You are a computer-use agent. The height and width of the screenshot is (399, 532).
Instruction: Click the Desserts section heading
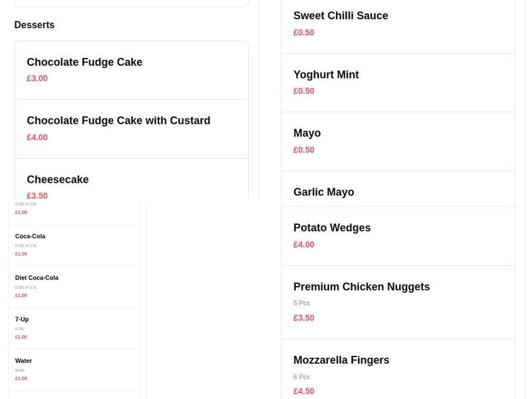[34, 25]
